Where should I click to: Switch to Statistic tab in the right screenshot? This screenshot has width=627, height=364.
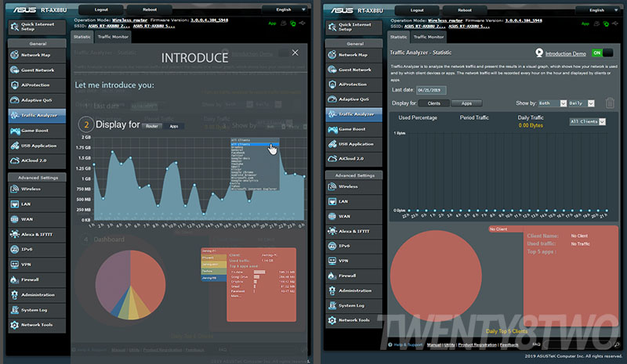click(x=398, y=37)
